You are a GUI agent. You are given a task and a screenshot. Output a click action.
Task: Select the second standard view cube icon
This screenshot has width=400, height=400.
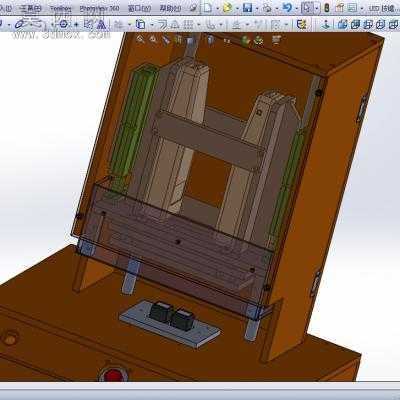[356, 24]
